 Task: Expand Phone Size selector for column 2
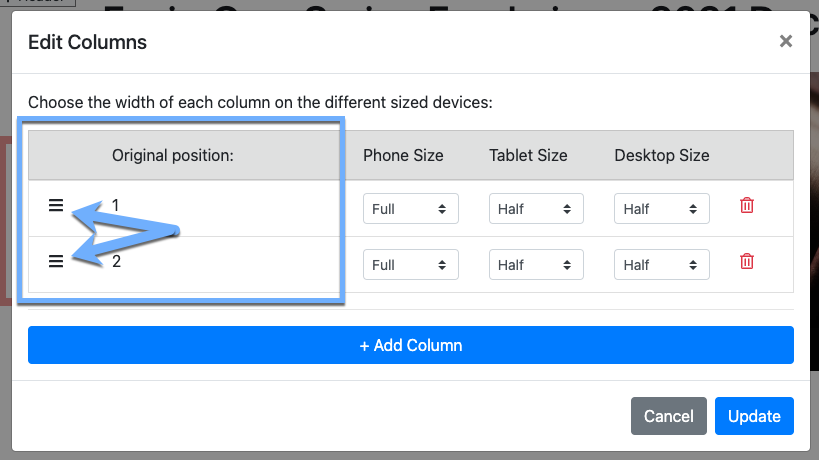tap(410, 265)
